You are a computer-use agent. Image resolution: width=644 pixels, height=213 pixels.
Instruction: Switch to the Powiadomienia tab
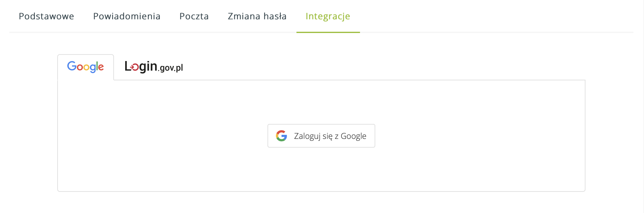click(127, 16)
